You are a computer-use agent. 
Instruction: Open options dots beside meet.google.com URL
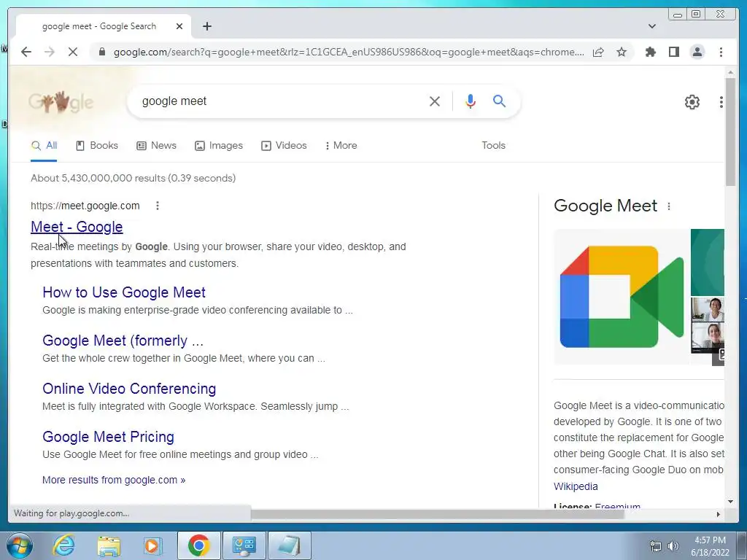coord(158,206)
